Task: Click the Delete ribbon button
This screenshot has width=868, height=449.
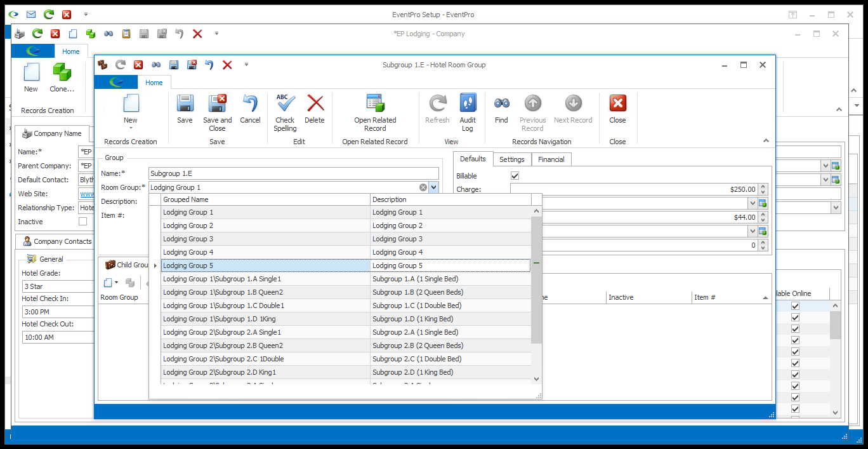Action: pos(315,109)
